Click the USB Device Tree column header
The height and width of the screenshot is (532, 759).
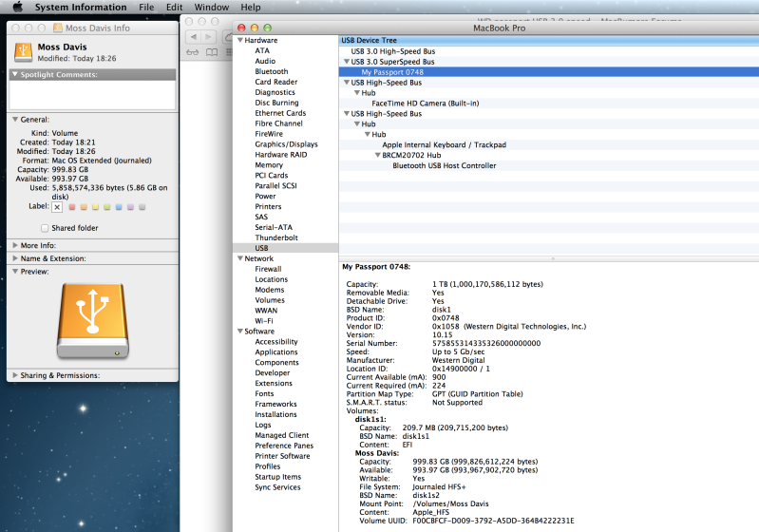[x=548, y=40]
